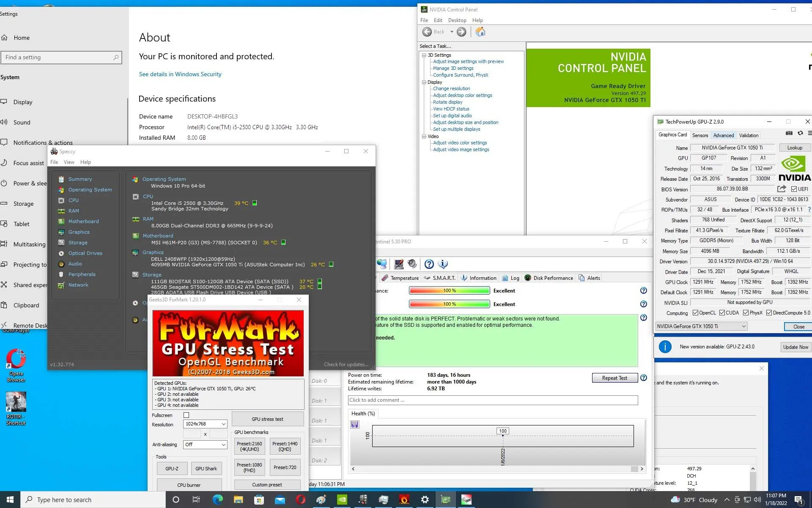Click the question mark help icon in Hard Disk Sentinel toolbar

429,264
